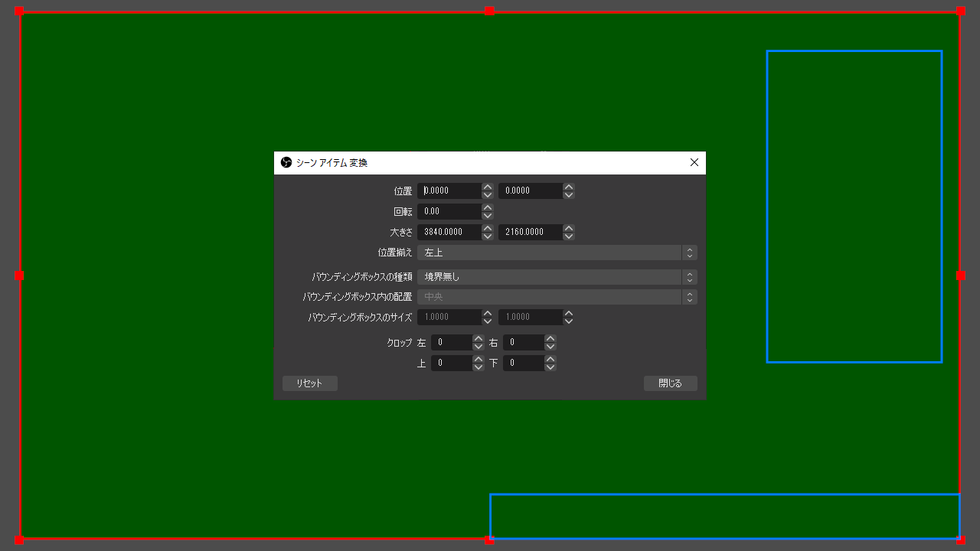Decrease right crop (右) with down arrow
Image resolution: width=980 pixels, height=551 pixels.
pyautogui.click(x=550, y=347)
